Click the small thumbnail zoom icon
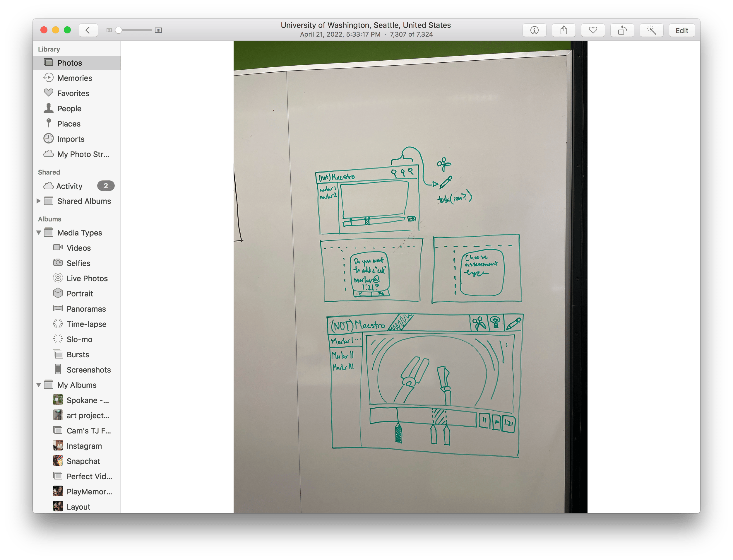The width and height of the screenshot is (733, 560). click(x=109, y=30)
